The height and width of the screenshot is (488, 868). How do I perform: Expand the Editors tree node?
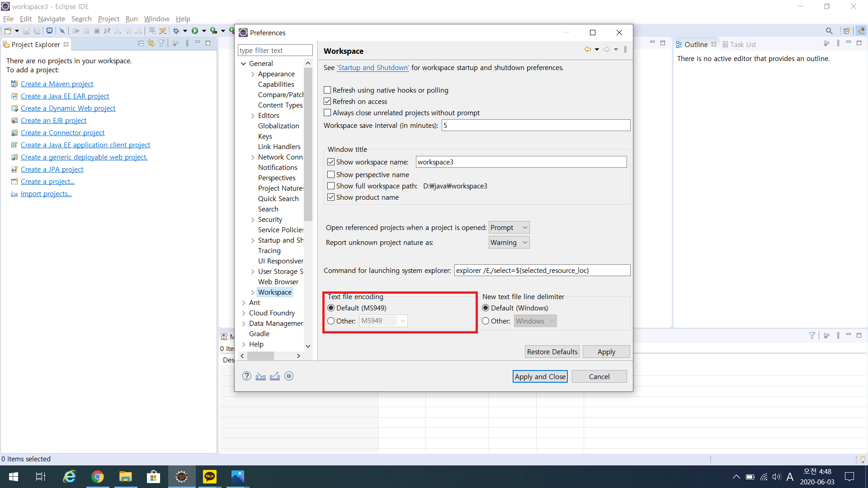pyautogui.click(x=253, y=116)
